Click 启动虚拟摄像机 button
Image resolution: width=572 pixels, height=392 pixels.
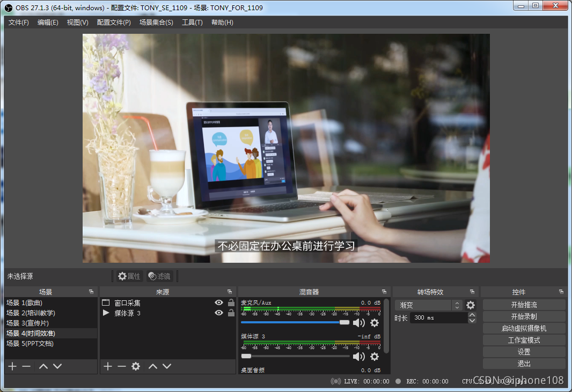(524, 328)
